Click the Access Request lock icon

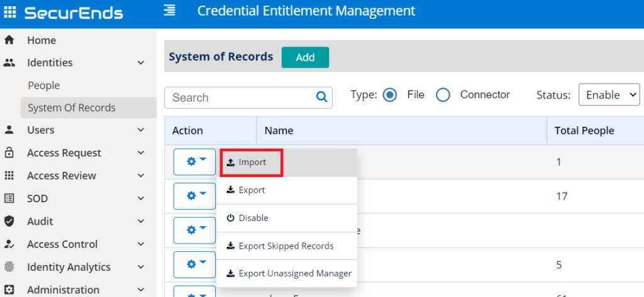point(9,153)
